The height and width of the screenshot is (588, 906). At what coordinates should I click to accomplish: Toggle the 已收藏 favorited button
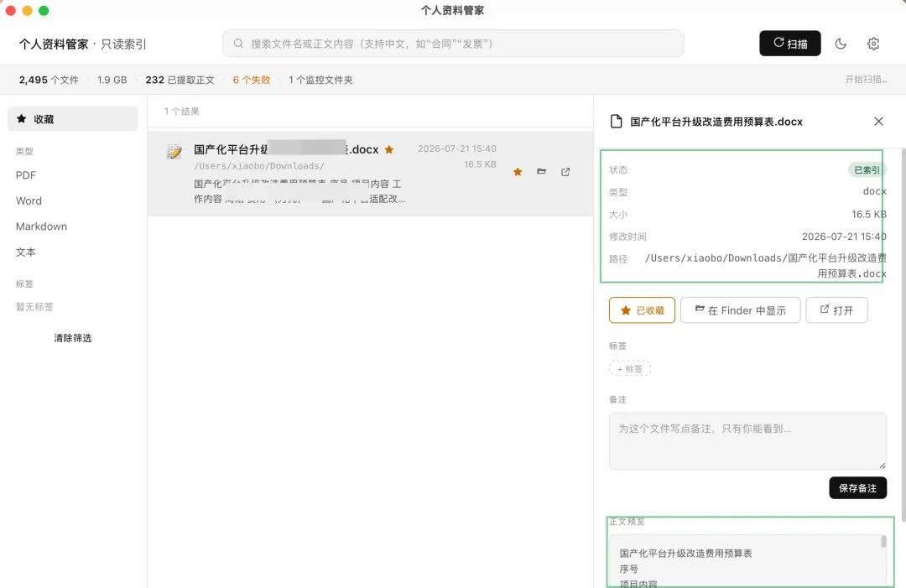click(x=642, y=310)
